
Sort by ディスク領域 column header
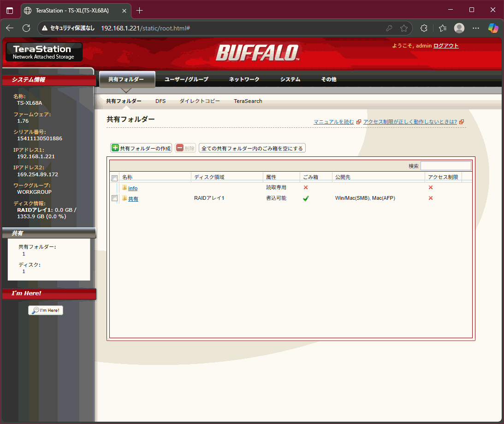227,177
